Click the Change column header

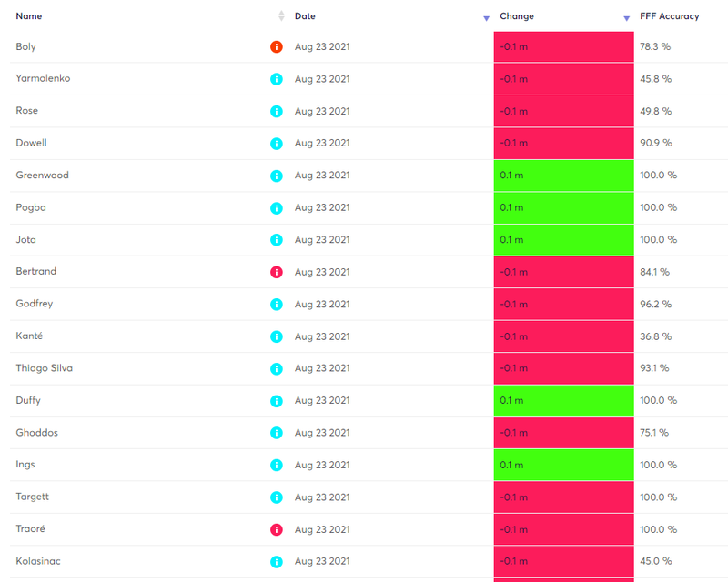click(x=517, y=16)
